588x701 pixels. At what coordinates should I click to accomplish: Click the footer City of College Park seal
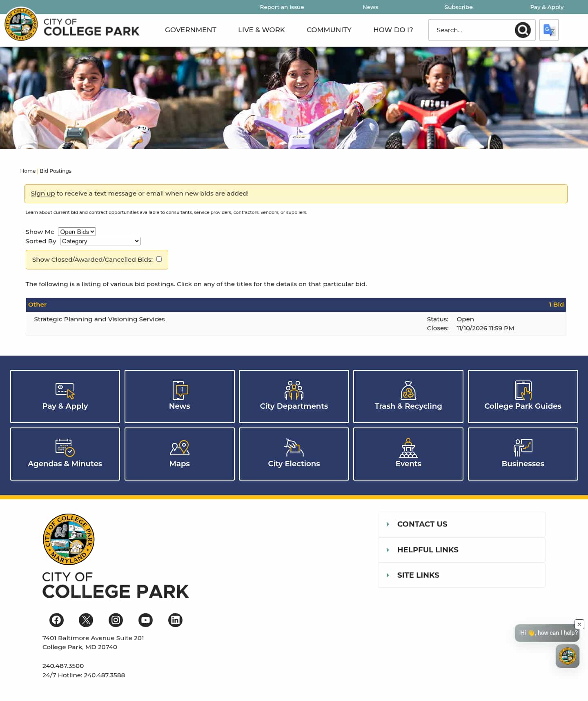pos(69,539)
